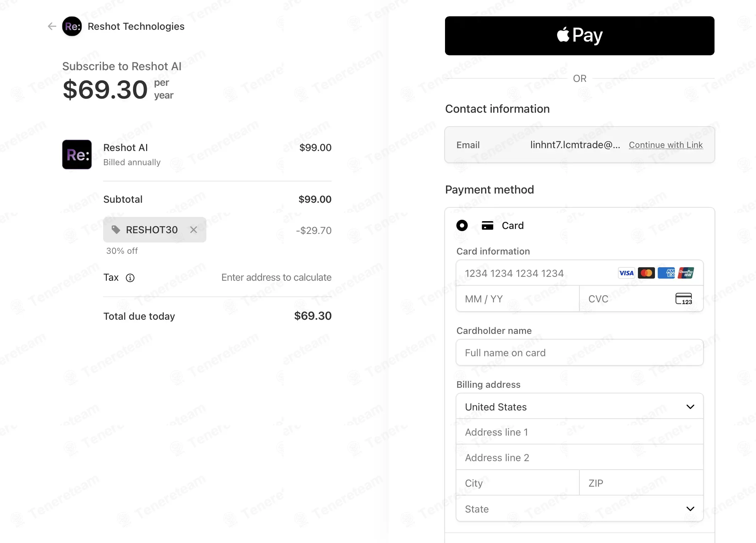Click the Reshot Technologies round logo
The image size is (756, 543).
72,26
